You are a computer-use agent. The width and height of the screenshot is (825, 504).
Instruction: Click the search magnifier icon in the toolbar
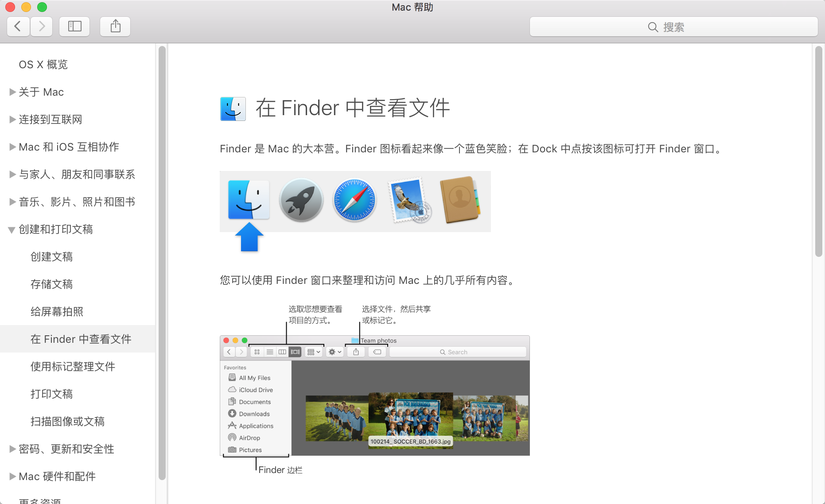pos(653,27)
